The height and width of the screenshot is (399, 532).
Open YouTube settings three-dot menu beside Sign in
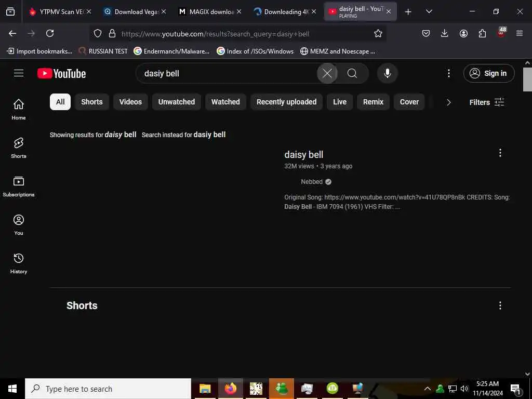click(x=448, y=73)
